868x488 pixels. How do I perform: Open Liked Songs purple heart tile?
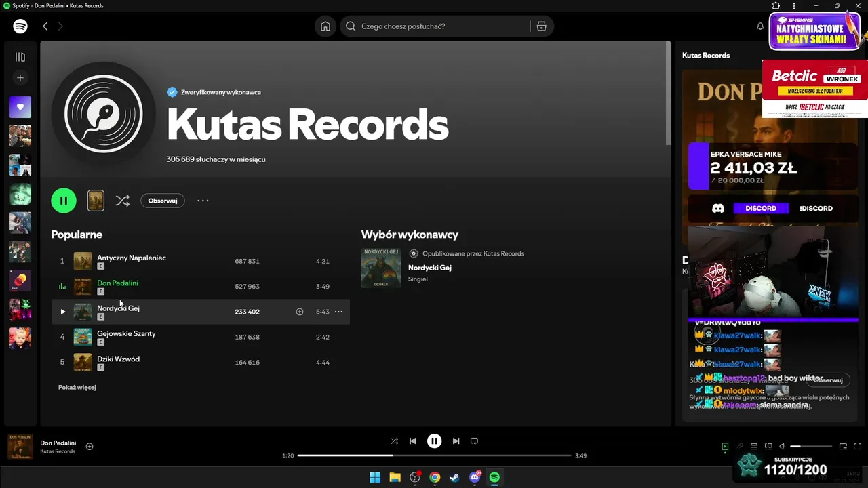tap(20, 107)
